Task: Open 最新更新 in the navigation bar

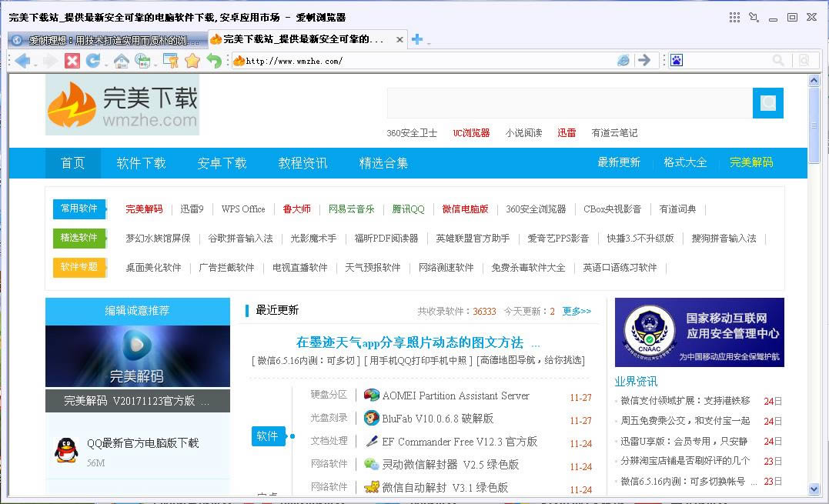Action: pyautogui.click(x=619, y=162)
